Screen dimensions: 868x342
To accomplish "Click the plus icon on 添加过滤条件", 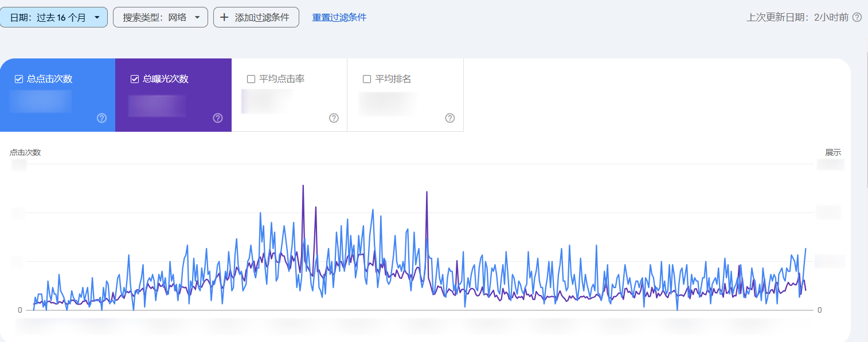I will pos(224,17).
